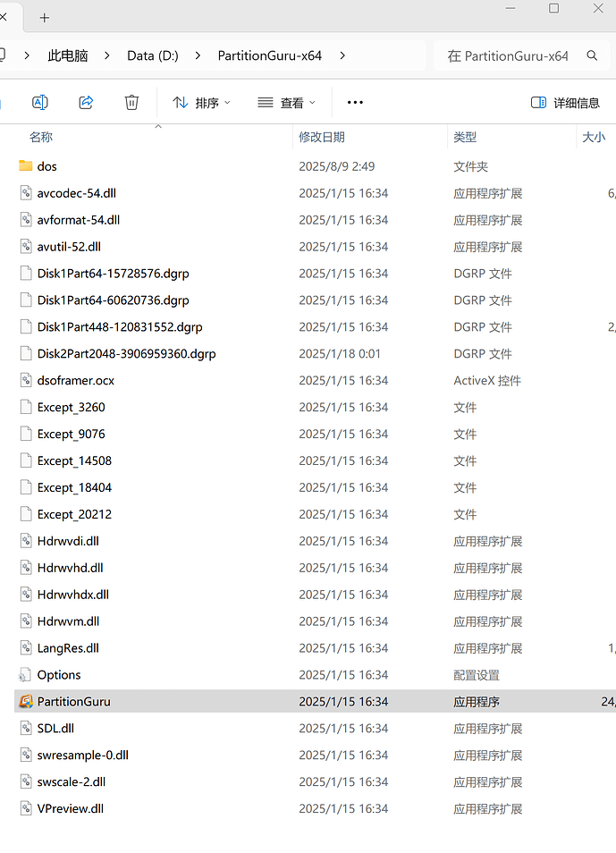
Task: Select Disk1Part64-60620736.dgrp file icon
Action: tap(26, 300)
